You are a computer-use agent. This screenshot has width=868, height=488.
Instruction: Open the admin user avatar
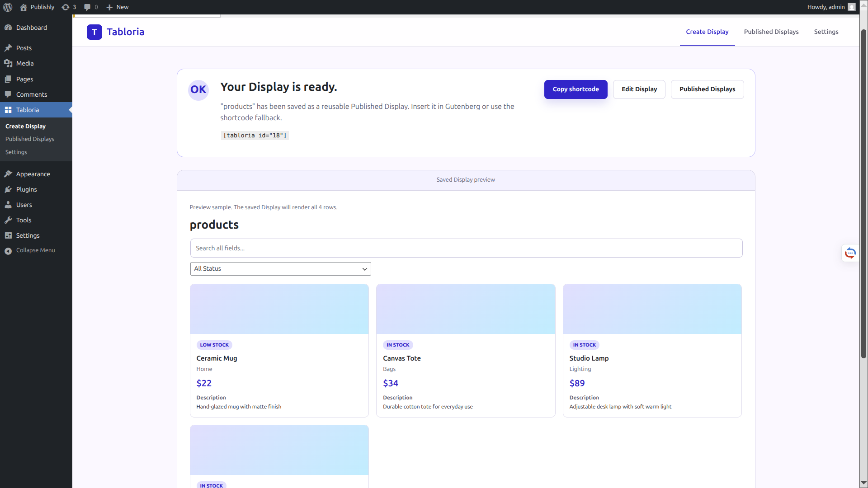pyautogui.click(x=852, y=7)
